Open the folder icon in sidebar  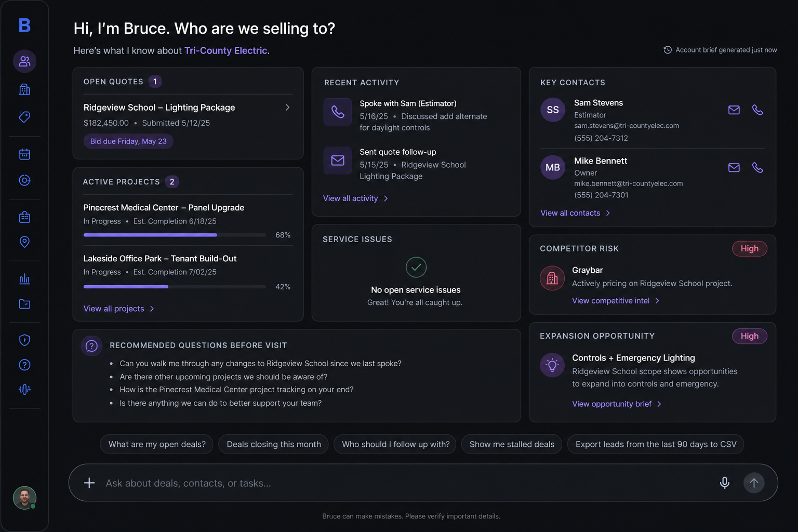point(24,304)
